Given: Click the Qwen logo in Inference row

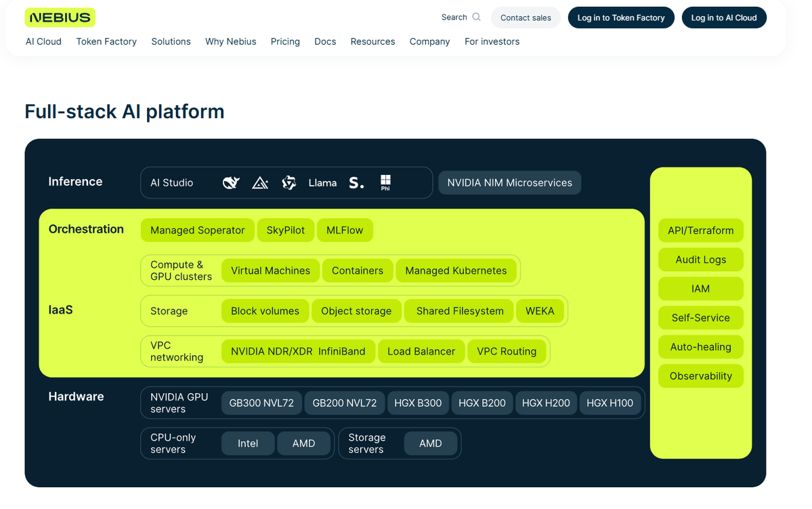Looking at the screenshot, I should [x=289, y=182].
